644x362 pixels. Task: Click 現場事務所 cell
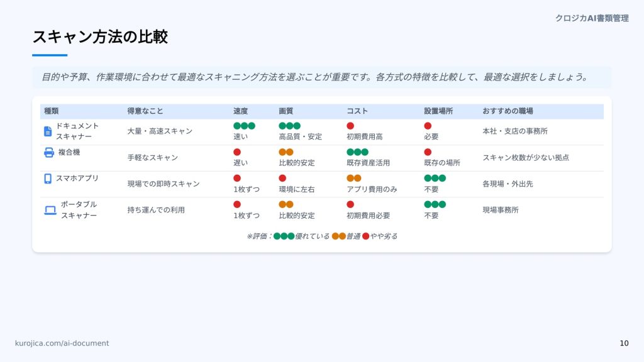point(500,210)
